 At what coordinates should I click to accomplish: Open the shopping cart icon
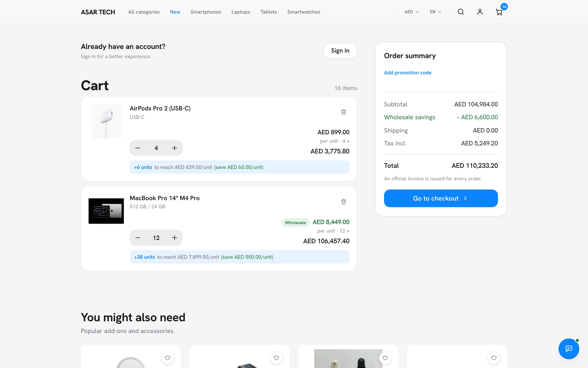pyautogui.click(x=499, y=12)
